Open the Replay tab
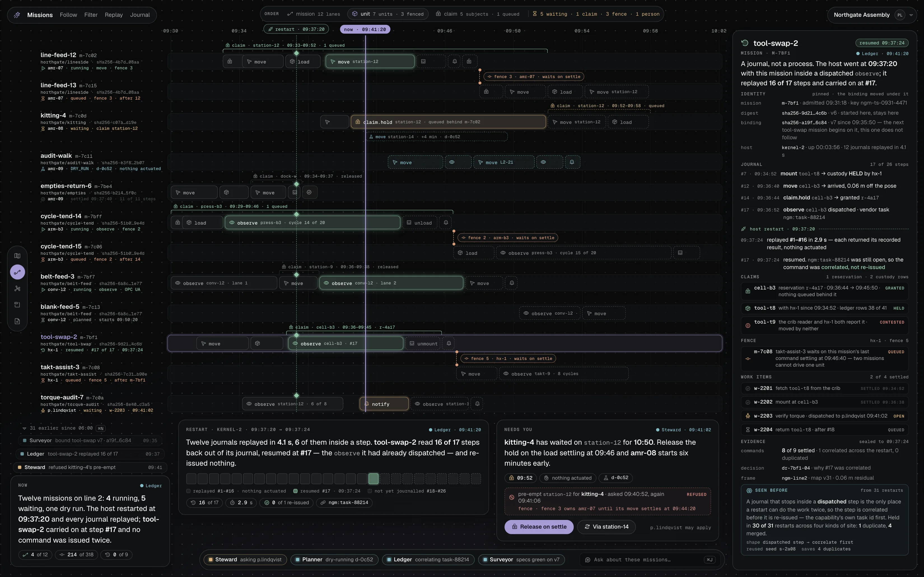The height and width of the screenshot is (577, 924). (x=114, y=15)
